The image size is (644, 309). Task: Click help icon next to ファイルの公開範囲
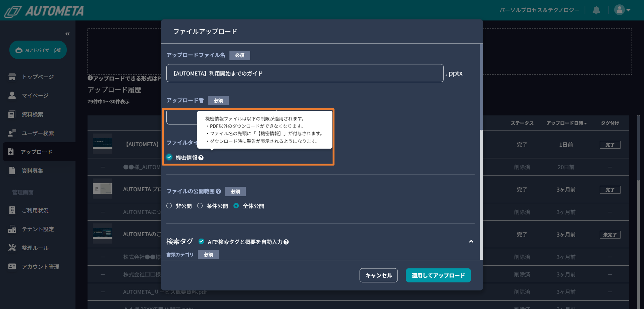218,191
